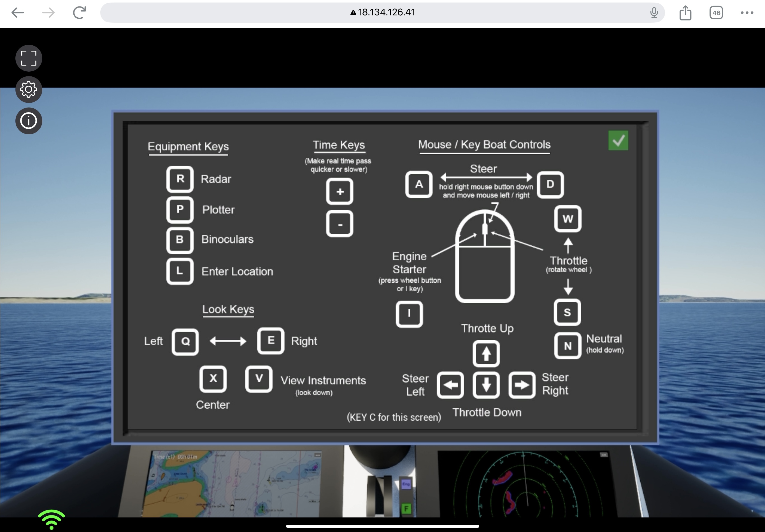Image resolution: width=765 pixels, height=532 pixels.
Task: Click the info circle icon
Action: click(x=29, y=121)
